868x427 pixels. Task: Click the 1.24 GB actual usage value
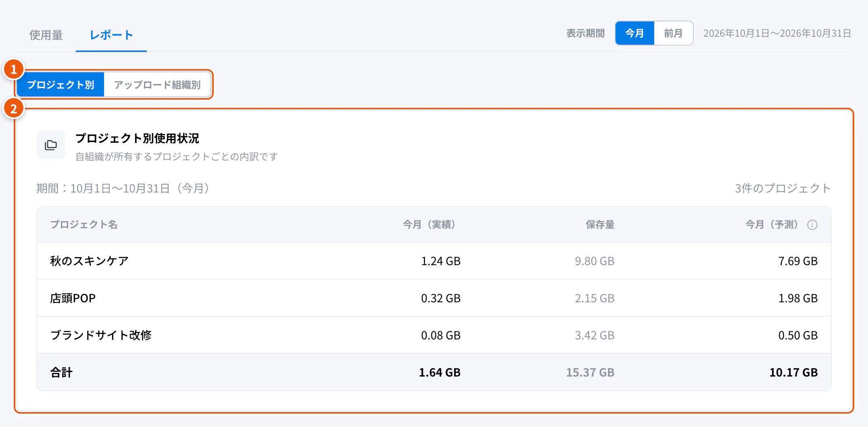pos(441,261)
